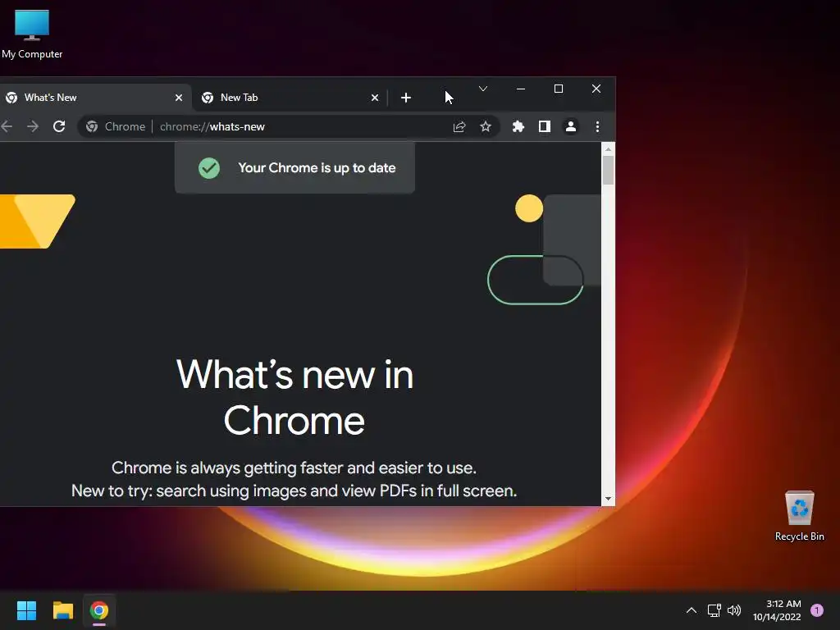Click the page scrollbar thumb
The width and height of the screenshot is (840, 630).
tap(608, 170)
